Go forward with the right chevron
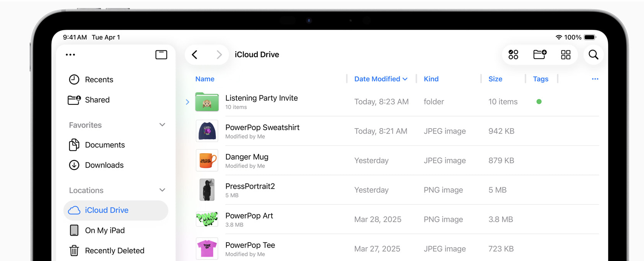The width and height of the screenshot is (644, 261). tap(219, 55)
